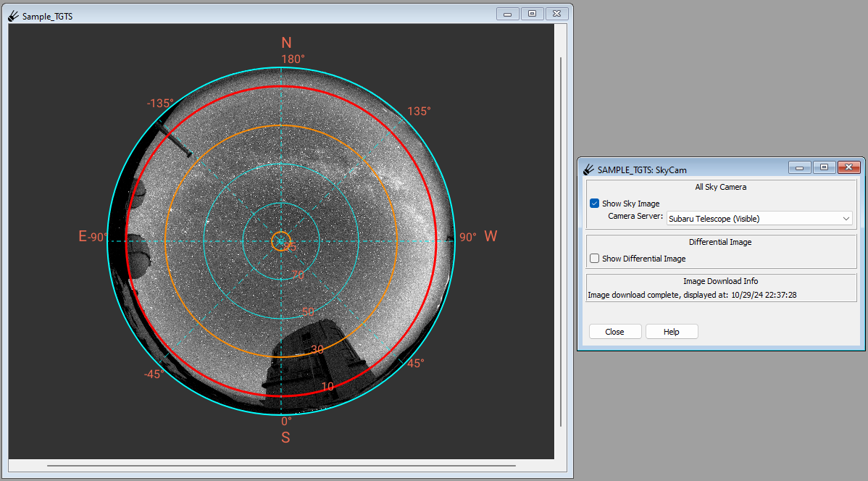The width and height of the screenshot is (868, 481).
Task: Enable the Show Differential Image checkbox
Action: tap(595, 258)
